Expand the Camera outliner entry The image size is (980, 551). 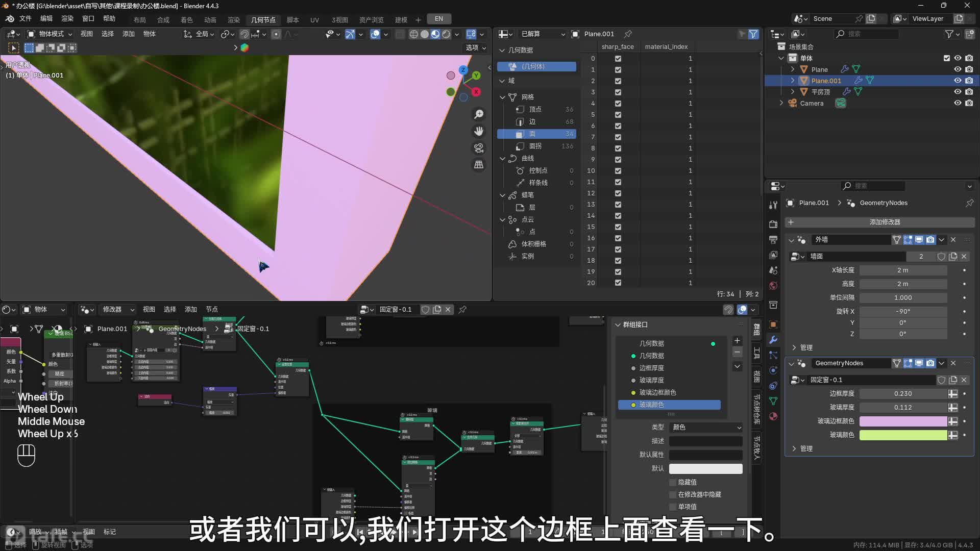(x=781, y=103)
